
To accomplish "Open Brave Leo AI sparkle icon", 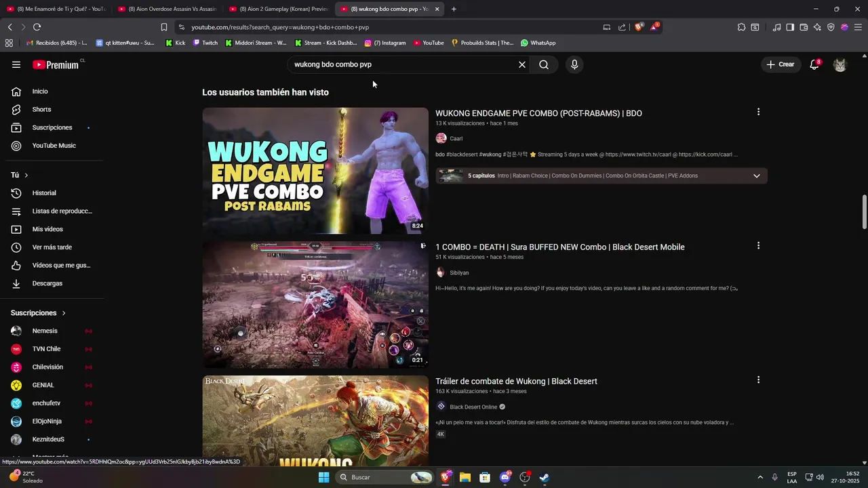I will point(817,27).
